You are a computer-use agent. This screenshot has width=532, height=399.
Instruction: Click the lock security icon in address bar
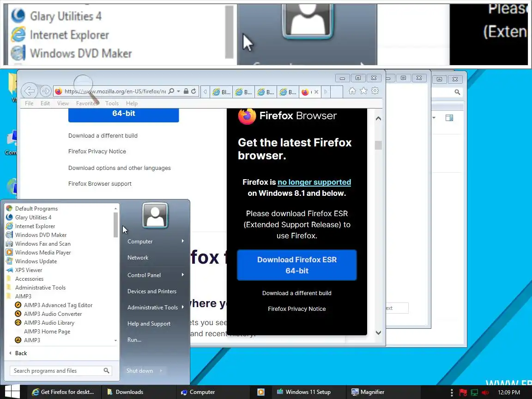186,91
